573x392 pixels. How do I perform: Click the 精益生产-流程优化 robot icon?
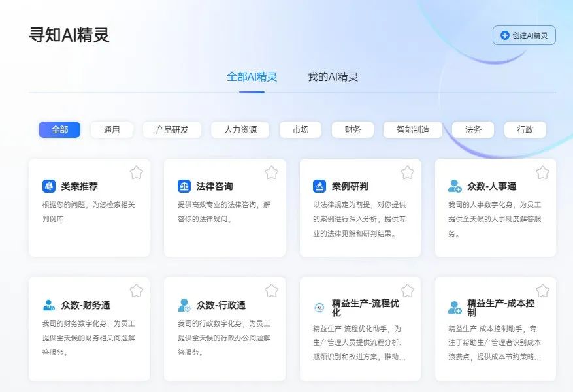tap(319, 308)
